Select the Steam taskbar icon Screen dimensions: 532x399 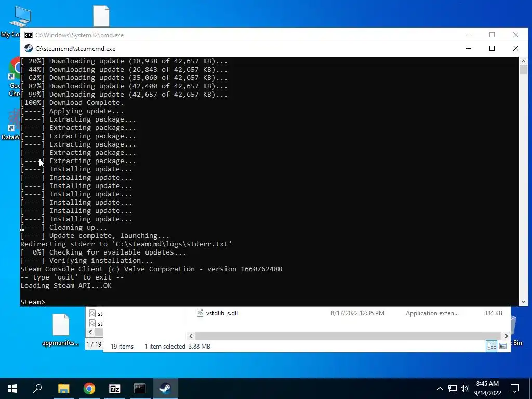tap(166, 389)
